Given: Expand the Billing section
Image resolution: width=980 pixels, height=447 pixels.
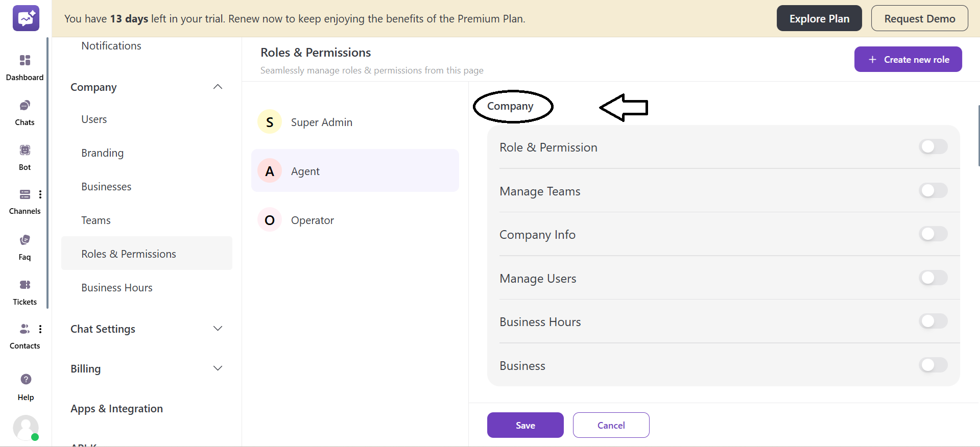Looking at the screenshot, I should pyautogui.click(x=218, y=368).
